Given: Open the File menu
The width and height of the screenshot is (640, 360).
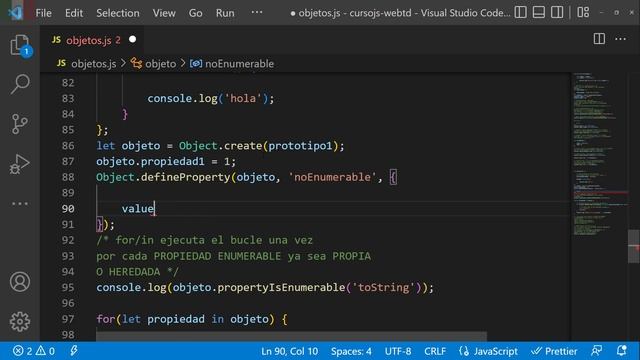Looking at the screenshot, I should [x=43, y=13].
